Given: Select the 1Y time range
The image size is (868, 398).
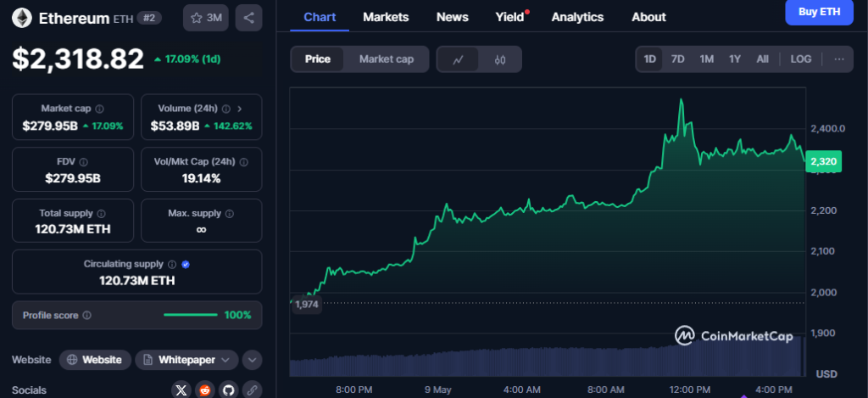Looking at the screenshot, I should coord(735,59).
